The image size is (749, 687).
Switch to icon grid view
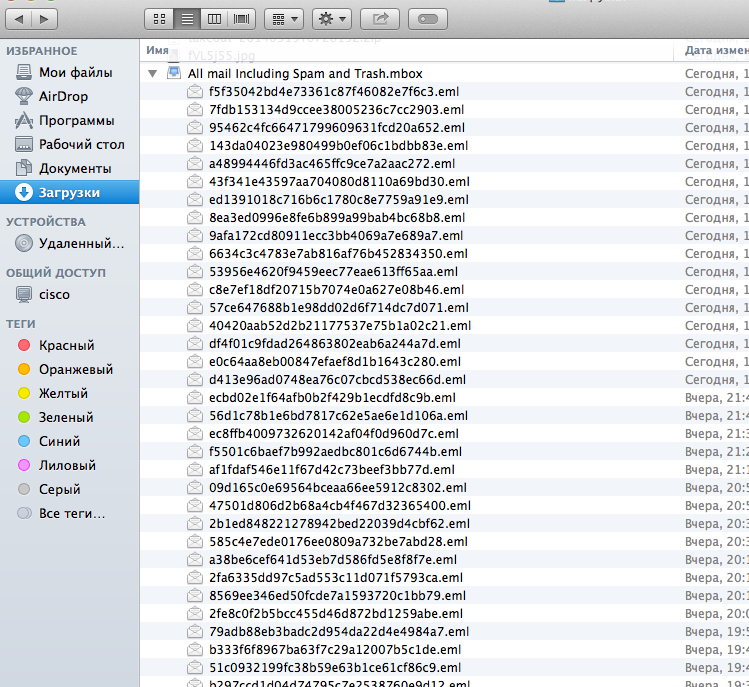pyautogui.click(x=159, y=18)
